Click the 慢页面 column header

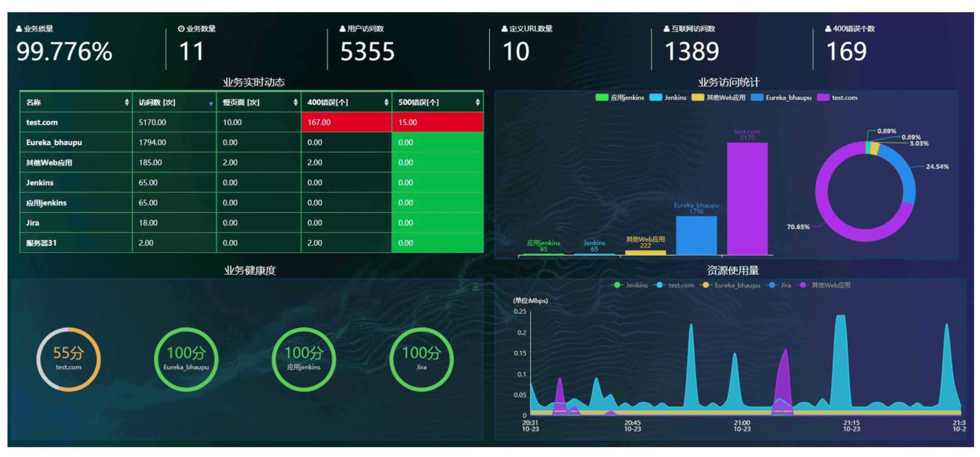coord(241,102)
